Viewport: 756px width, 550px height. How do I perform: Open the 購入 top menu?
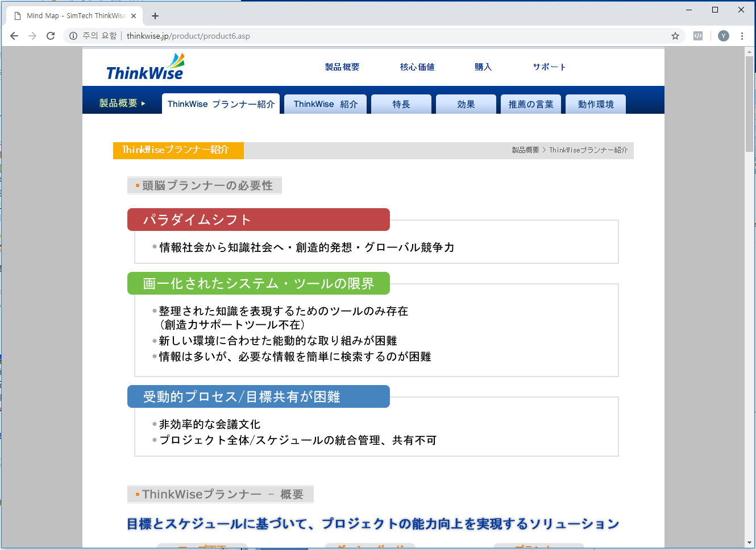(483, 67)
